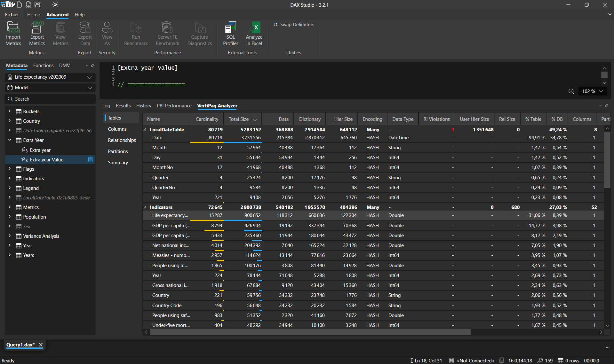Click the Swap Delimiters utility
This screenshot has width=614, height=364.
tap(294, 25)
